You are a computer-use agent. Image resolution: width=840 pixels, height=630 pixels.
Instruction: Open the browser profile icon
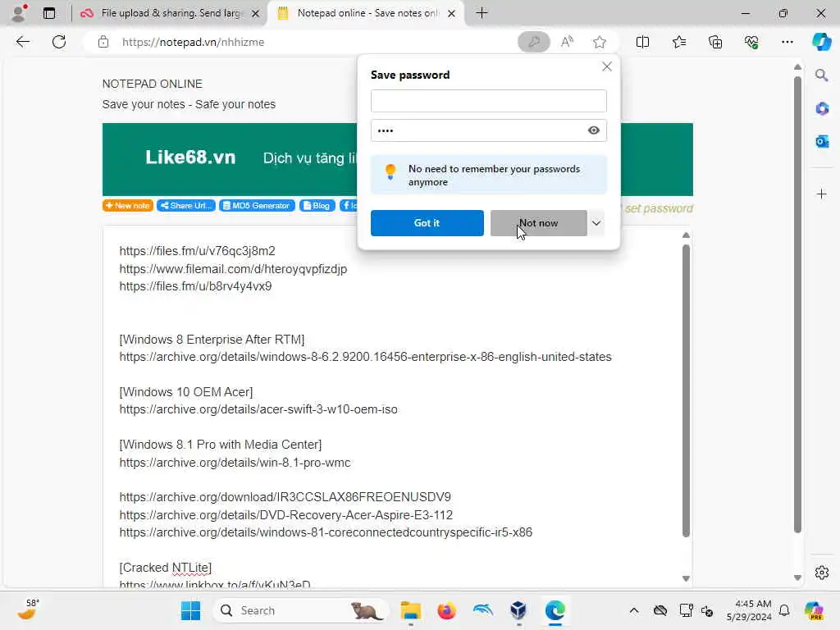click(19, 13)
